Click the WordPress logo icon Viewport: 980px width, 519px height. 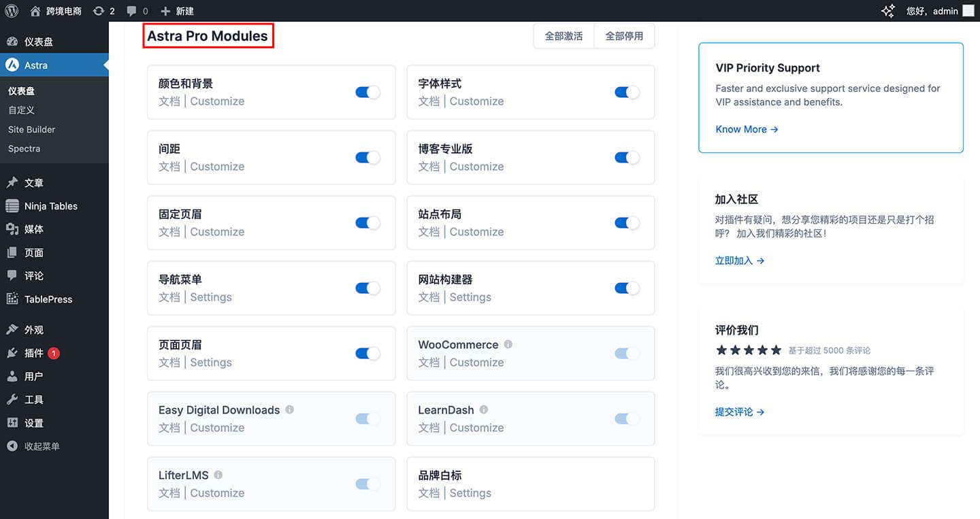(x=12, y=11)
